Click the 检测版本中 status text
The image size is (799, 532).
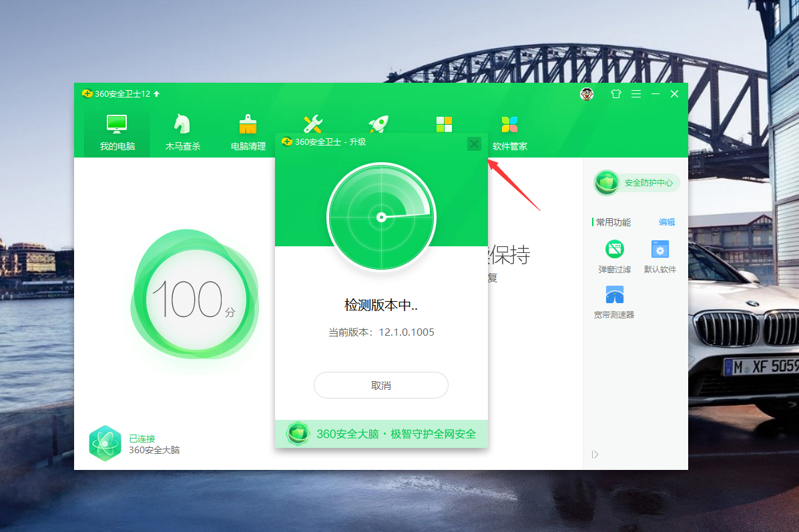click(381, 305)
